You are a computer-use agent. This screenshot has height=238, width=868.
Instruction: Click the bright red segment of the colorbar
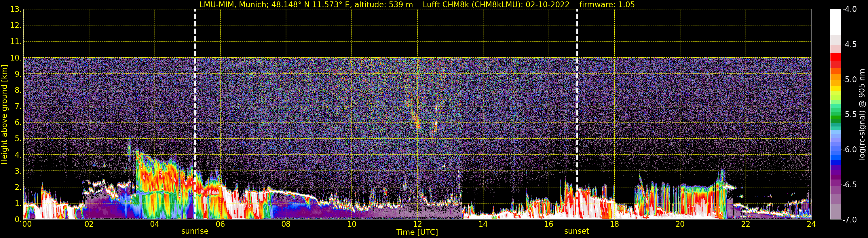click(x=835, y=57)
